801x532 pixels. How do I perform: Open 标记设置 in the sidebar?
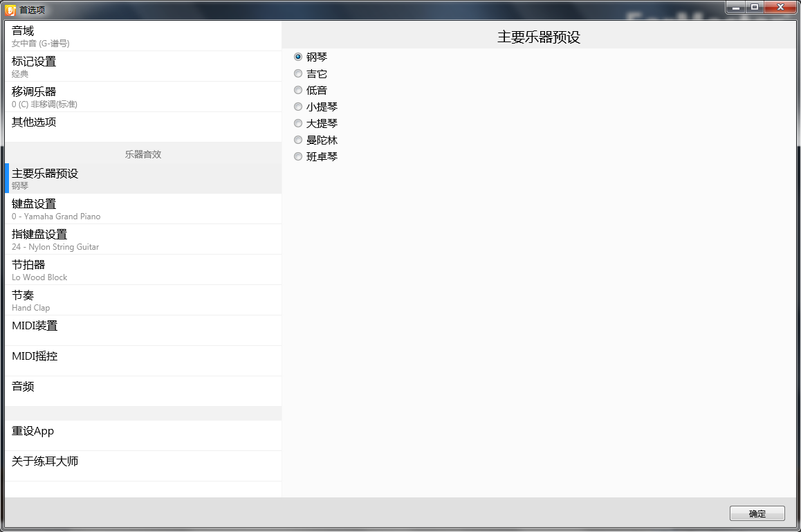(143, 66)
